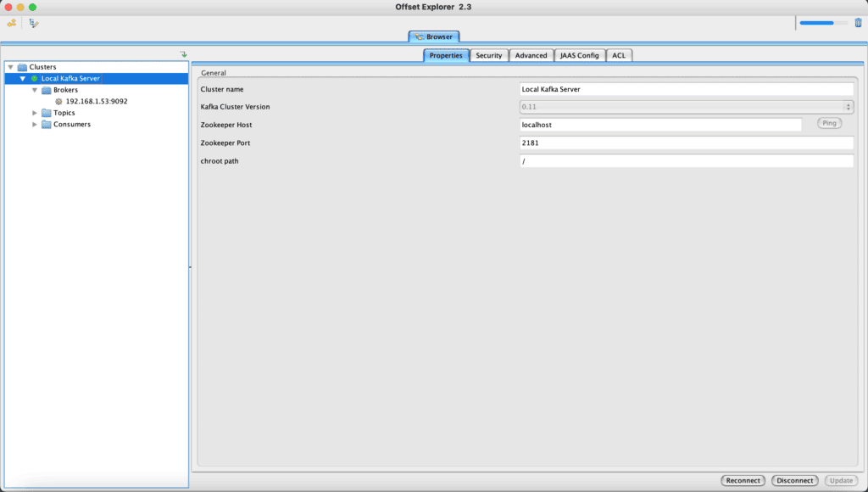The image size is (868, 492).
Task: Click the Zookeeper Port field
Action: click(687, 143)
